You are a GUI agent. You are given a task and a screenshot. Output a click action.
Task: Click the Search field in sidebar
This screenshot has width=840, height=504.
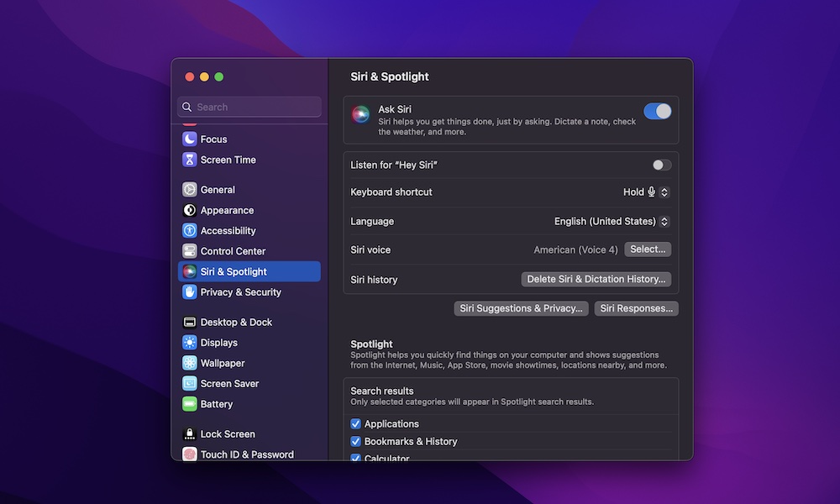click(249, 108)
